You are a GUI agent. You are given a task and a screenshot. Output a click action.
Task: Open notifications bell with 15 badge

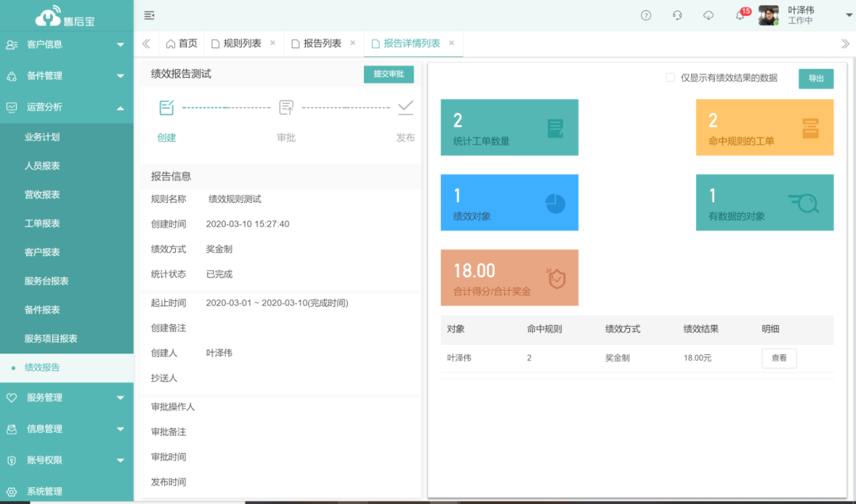point(740,15)
